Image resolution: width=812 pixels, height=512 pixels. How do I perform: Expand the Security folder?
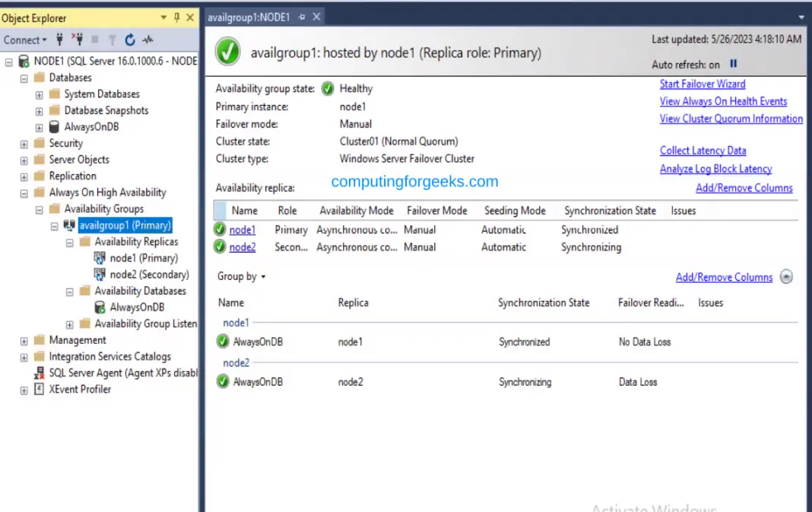click(x=24, y=144)
